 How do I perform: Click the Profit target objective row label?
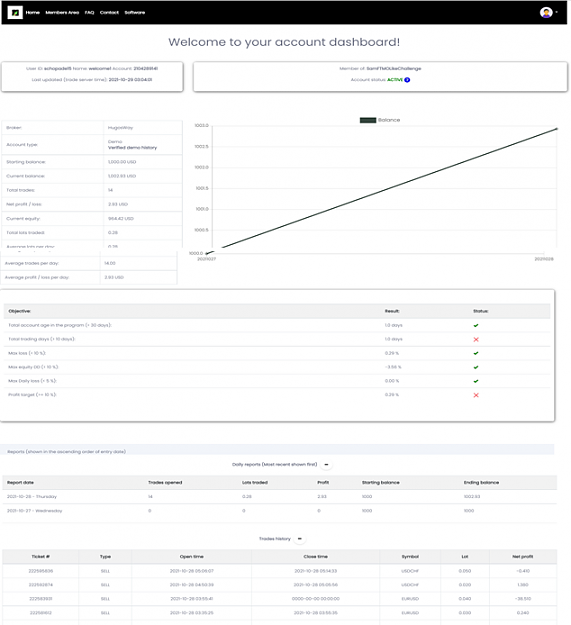(32, 395)
